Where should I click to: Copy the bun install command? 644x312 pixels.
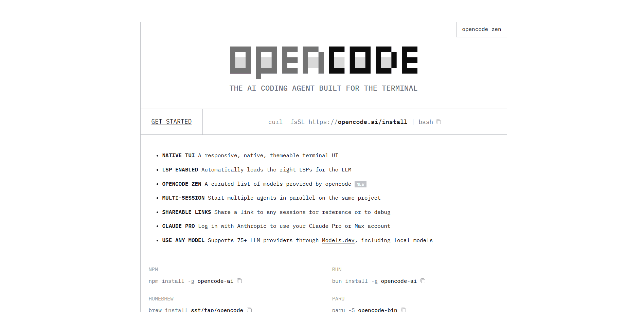pos(423,281)
